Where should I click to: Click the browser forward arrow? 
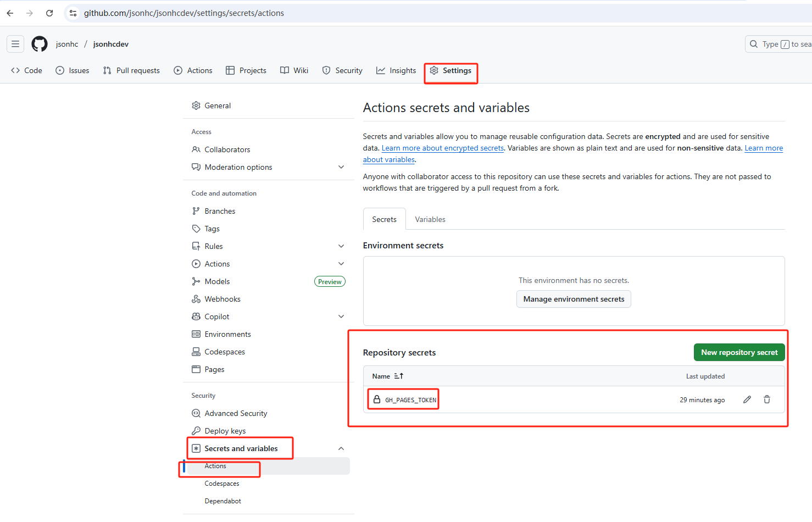30,13
